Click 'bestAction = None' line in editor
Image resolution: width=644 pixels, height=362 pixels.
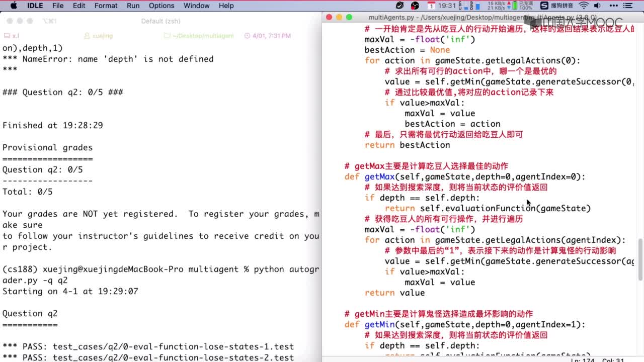[408, 50]
